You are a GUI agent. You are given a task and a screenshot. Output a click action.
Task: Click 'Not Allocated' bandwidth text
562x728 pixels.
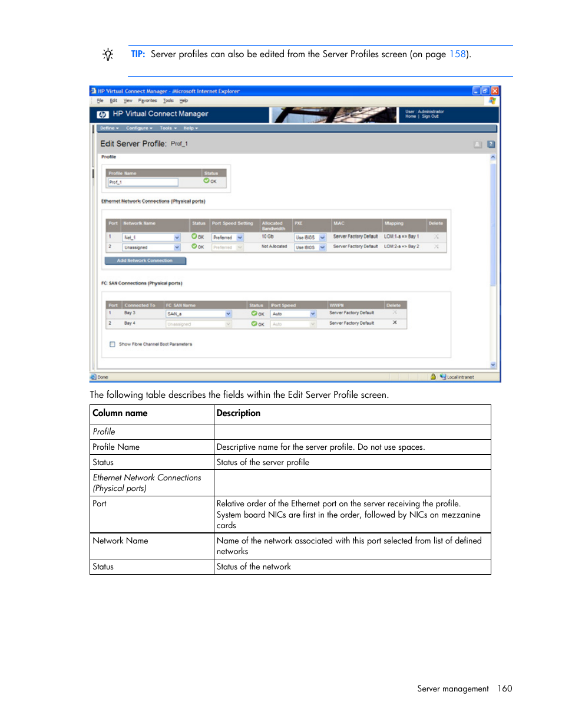tap(274, 246)
